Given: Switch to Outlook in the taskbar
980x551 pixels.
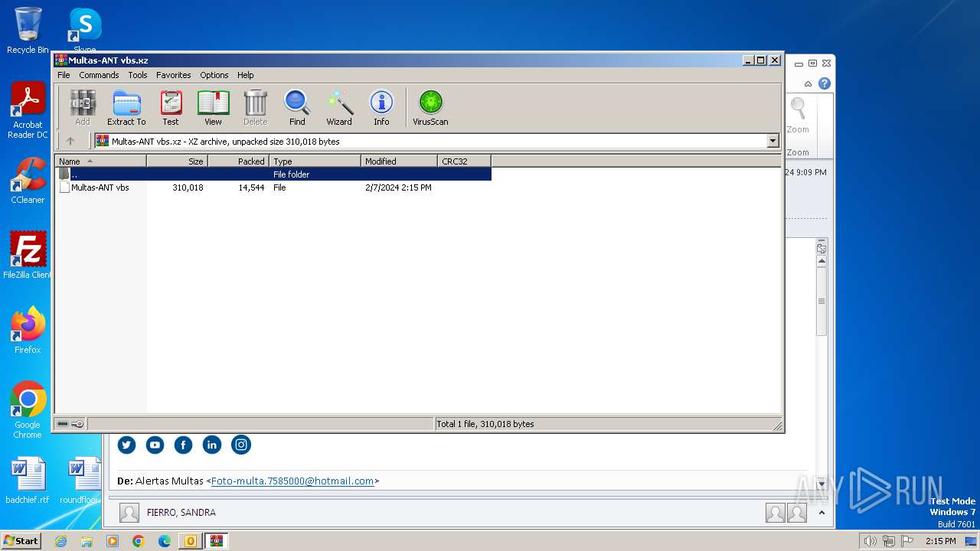Looking at the screenshot, I should [x=190, y=541].
